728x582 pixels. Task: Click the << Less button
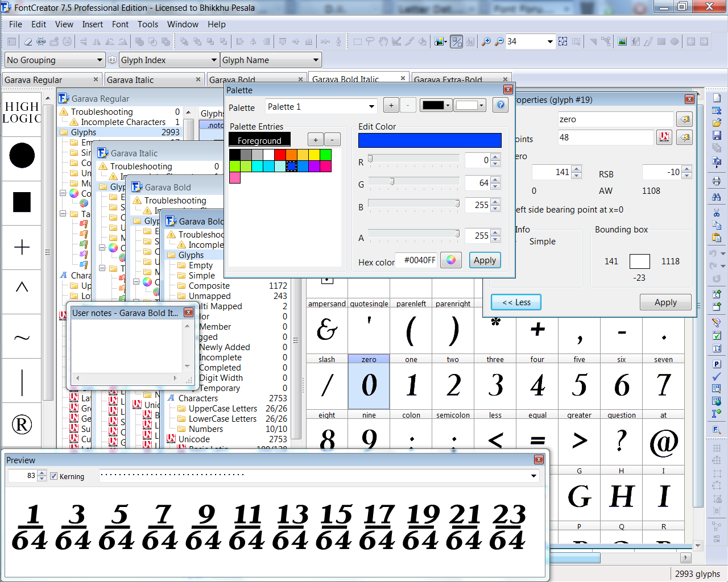[516, 302]
